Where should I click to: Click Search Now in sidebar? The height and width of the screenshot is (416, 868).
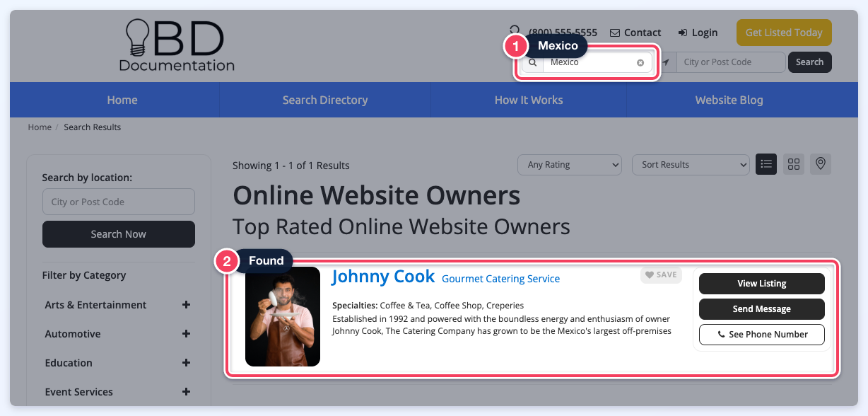119,234
